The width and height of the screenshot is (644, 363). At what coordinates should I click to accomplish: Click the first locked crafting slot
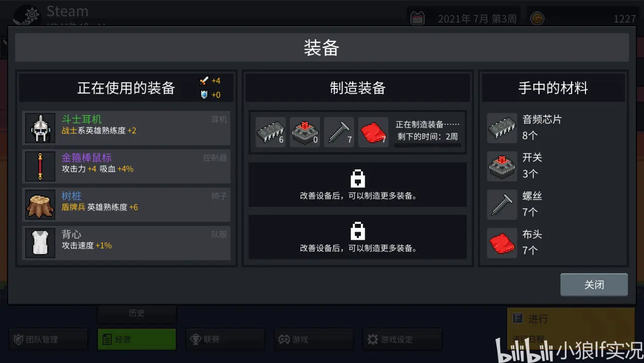357,185
